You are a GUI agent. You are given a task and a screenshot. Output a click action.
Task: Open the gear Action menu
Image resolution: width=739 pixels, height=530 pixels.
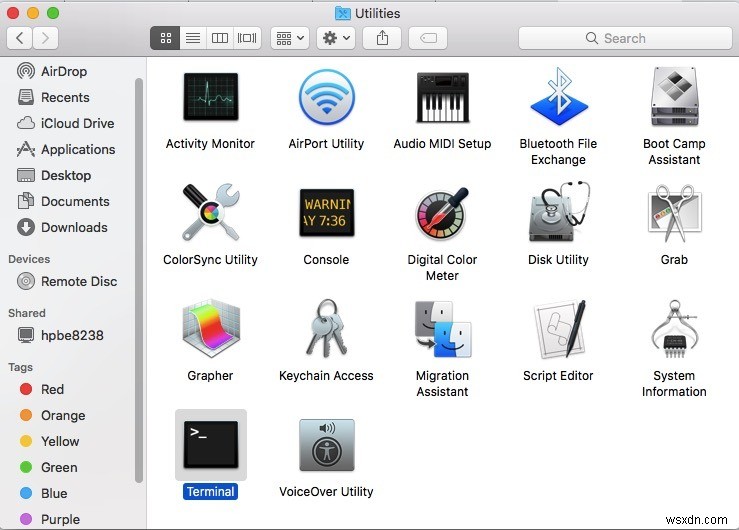pyautogui.click(x=336, y=38)
